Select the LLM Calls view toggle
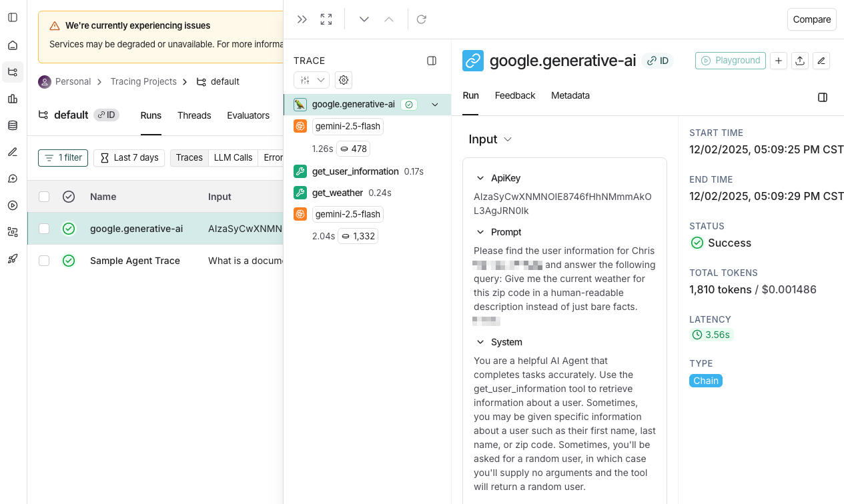Screen dimensions: 844x504 point(233,158)
